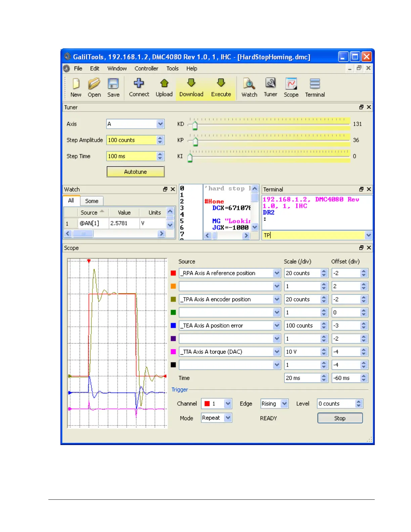
Task: Click the Connect toolbar icon
Action: click(x=139, y=87)
